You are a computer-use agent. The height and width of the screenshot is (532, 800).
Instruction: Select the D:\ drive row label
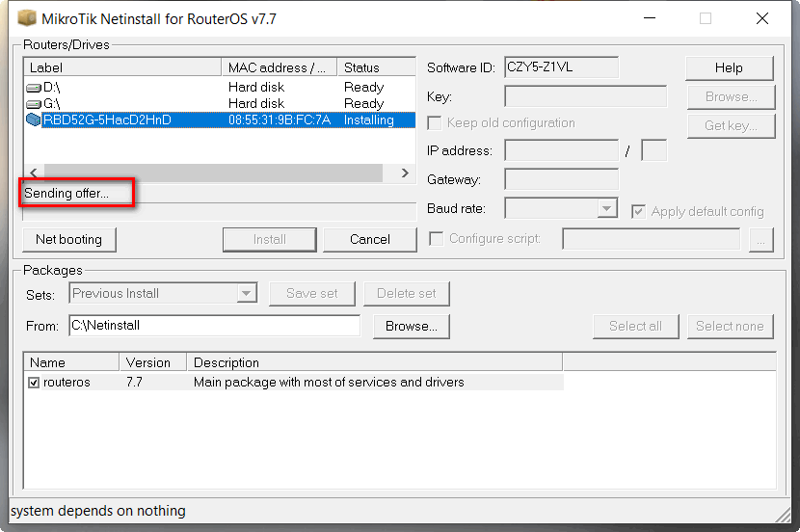click(x=51, y=88)
